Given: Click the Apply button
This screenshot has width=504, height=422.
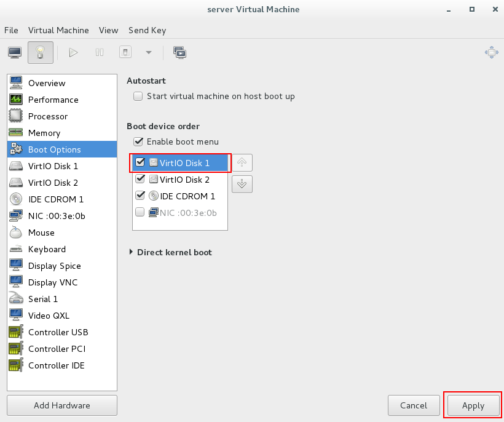Looking at the screenshot, I should tap(473, 405).
